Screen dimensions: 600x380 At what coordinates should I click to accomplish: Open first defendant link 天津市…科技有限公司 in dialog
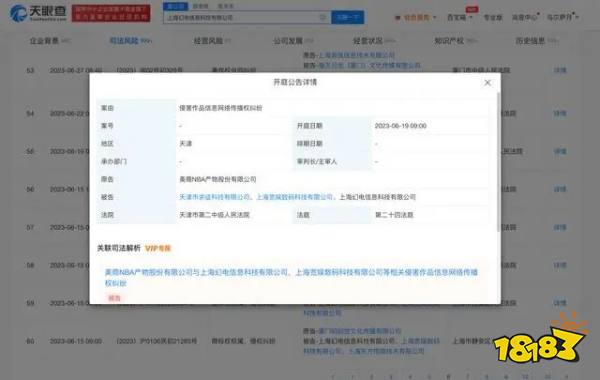click(214, 197)
